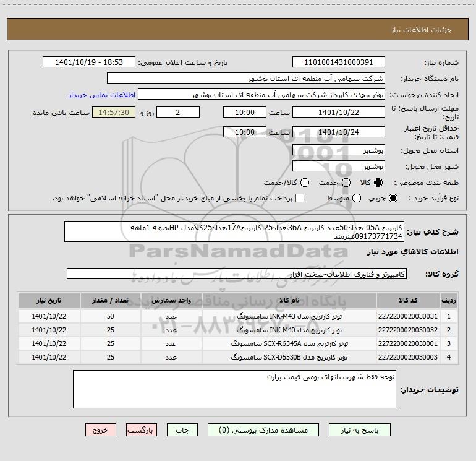Click product code 2272200020030032
Viewport: 476px width, 461px height.
pos(408,330)
